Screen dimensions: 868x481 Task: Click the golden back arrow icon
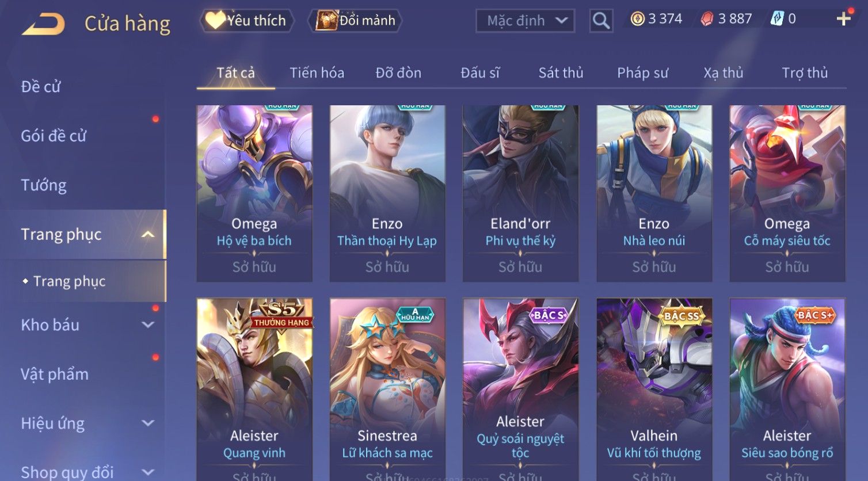click(x=43, y=24)
